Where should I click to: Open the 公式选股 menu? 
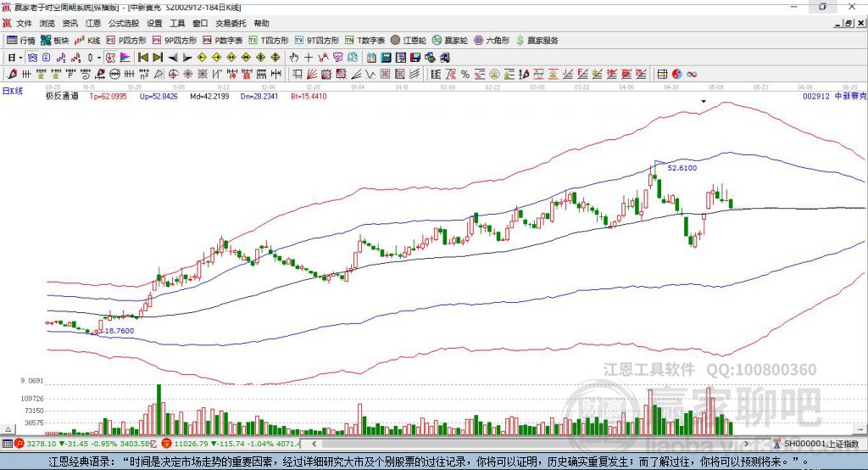click(x=124, y=23)
